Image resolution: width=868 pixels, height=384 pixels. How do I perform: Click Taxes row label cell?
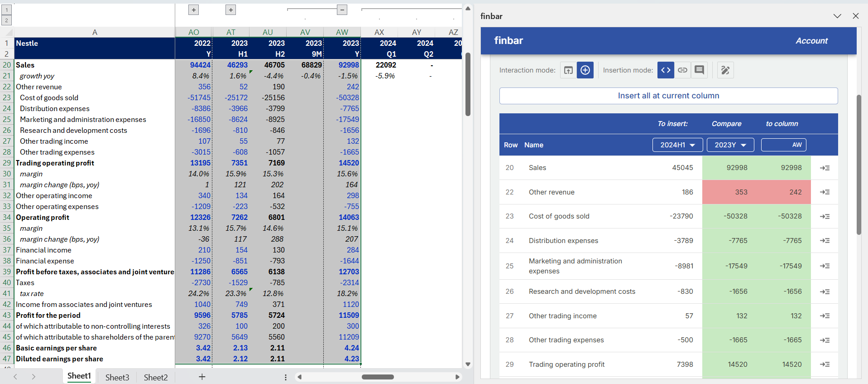click(x=95, y=282)
